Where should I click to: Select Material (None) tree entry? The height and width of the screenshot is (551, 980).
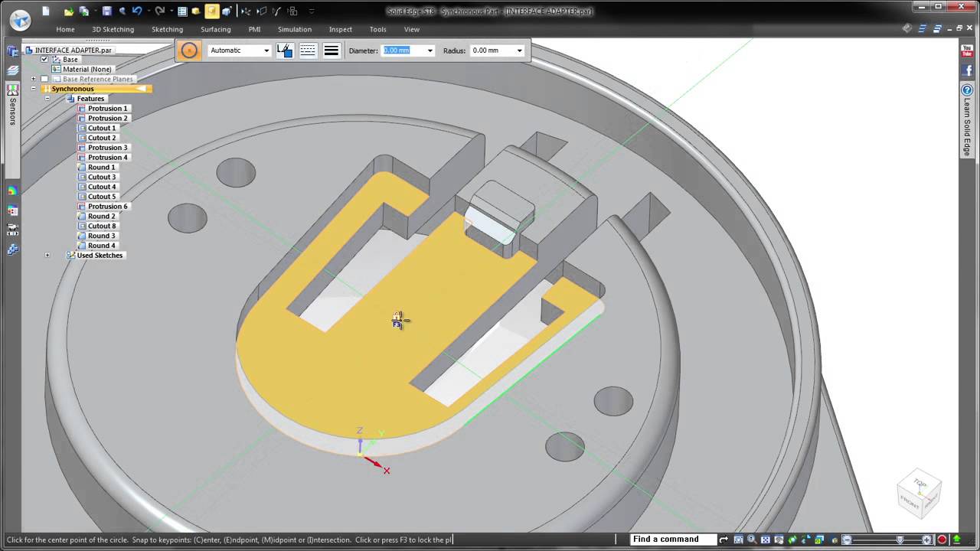click(x=87, y=69)
